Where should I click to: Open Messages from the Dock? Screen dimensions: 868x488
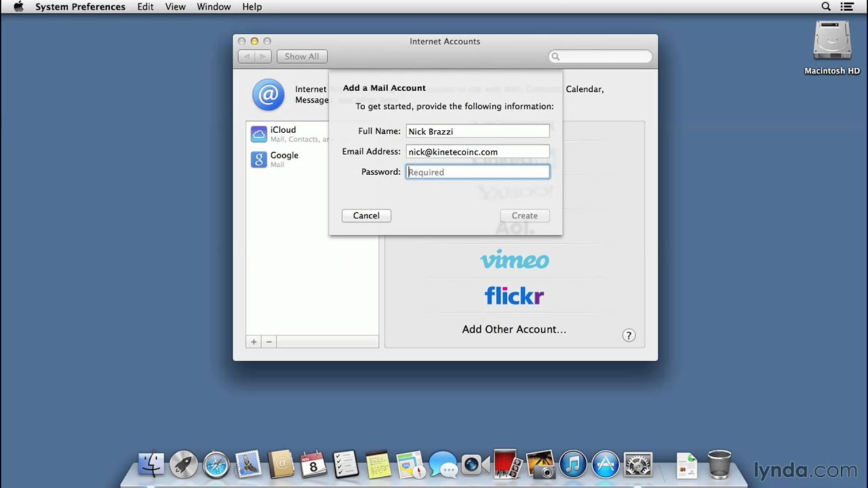coord(443,465)
